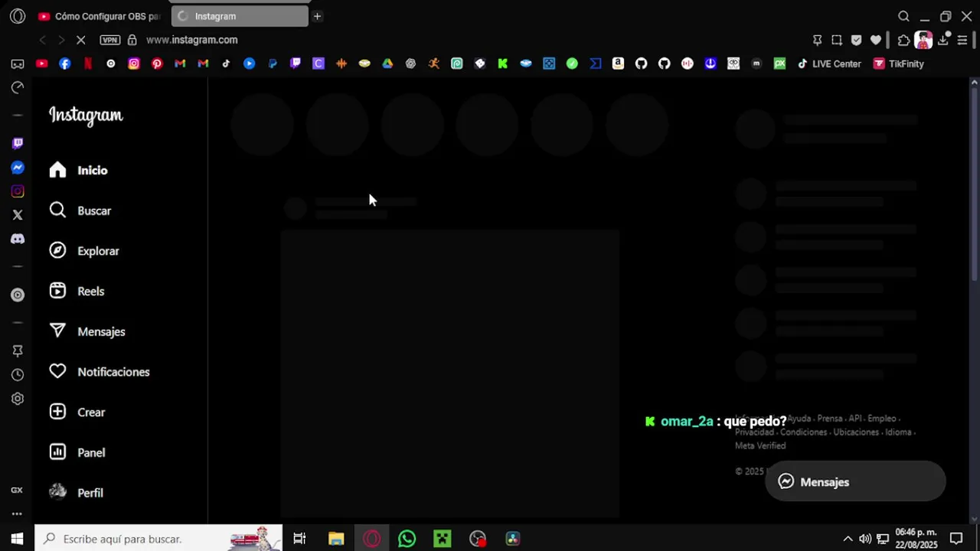This screenshot has height=551, width=980.
Task: Switch to Cómo Configurar OBS tab
Action: 100,16
